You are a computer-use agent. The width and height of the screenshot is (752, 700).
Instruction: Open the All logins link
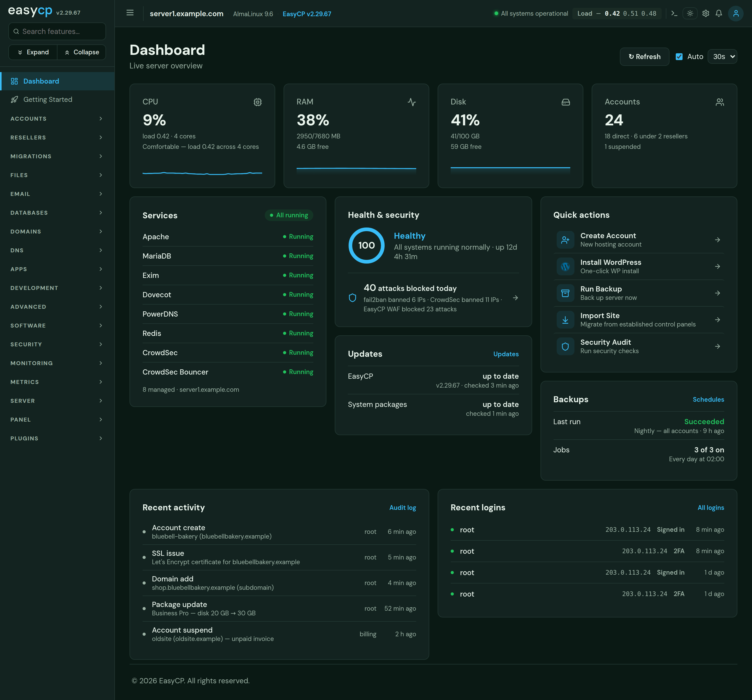coord(711,507)
